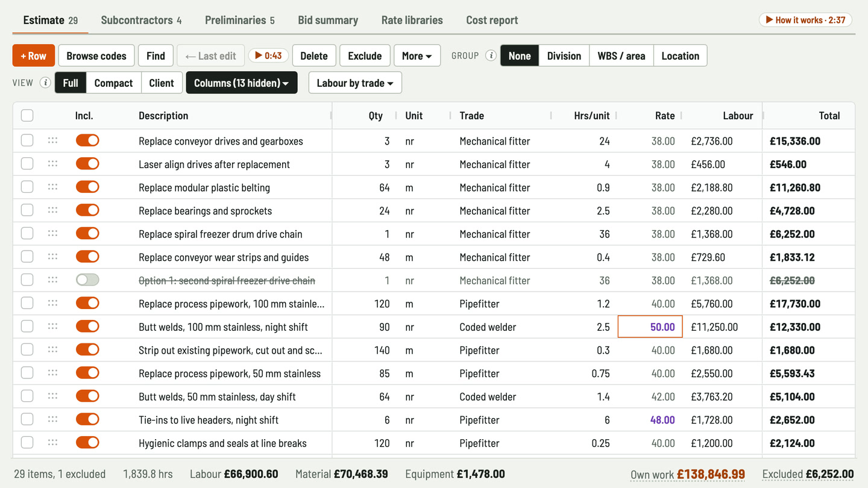Go to the Bid summary tab
The height and width of the screenshot is (488, 868).
[328, 20]
